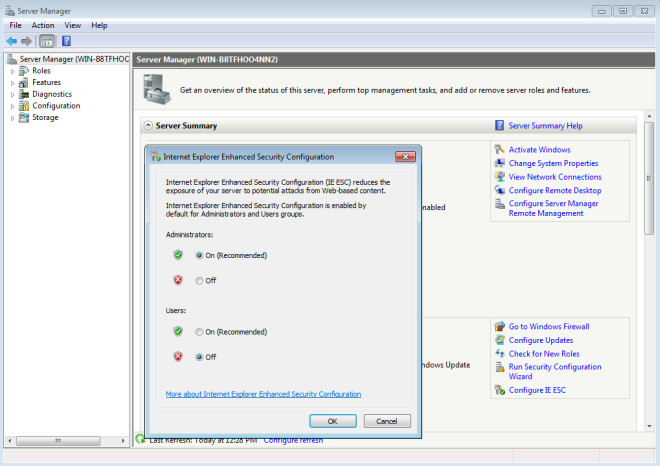Open More about Internet Explorer Enhanced Security link
The width and height of the screenshot is (660, 466).
263,394
